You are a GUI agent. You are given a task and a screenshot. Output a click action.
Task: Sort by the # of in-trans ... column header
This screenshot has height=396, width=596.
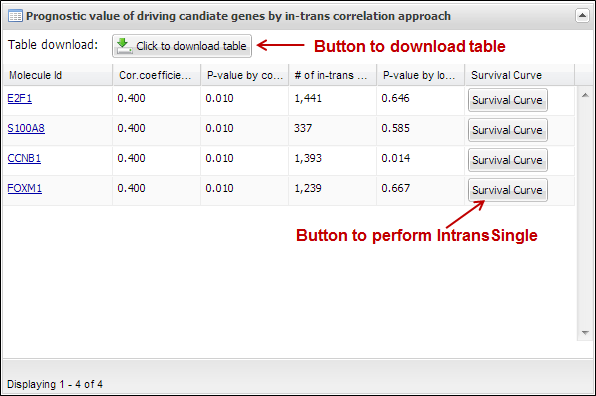coord(333,75)
